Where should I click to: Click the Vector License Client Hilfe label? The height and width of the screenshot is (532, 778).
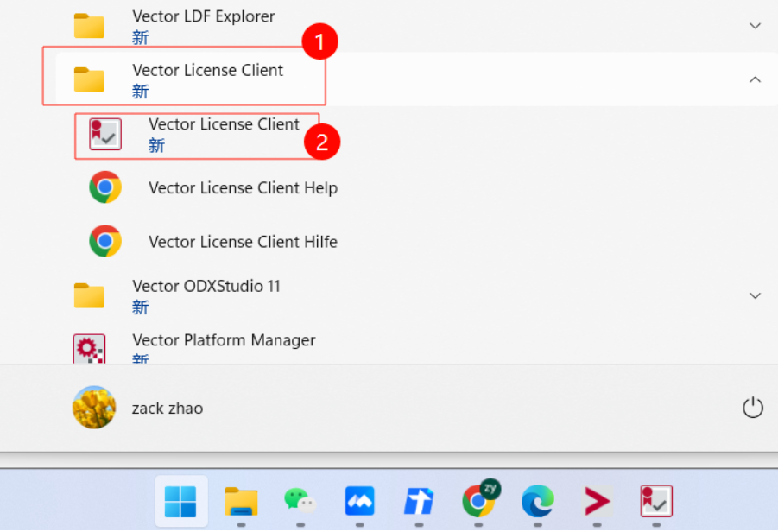pos(244,242)
